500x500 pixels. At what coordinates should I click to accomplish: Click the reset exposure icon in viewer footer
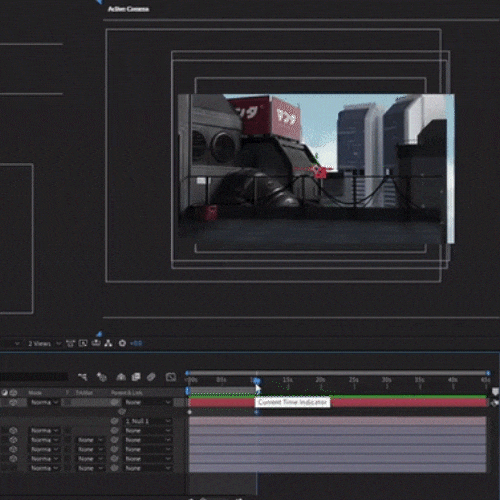point(122,343)
